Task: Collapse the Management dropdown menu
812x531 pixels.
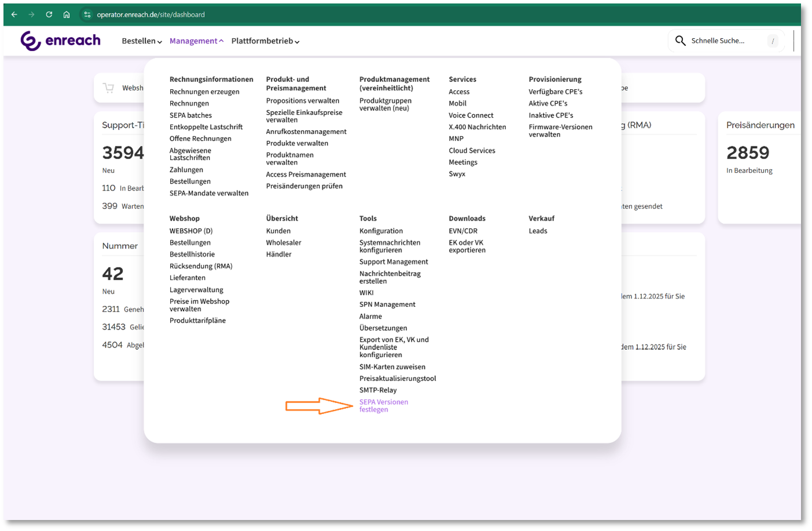Action: click(196, 41)
